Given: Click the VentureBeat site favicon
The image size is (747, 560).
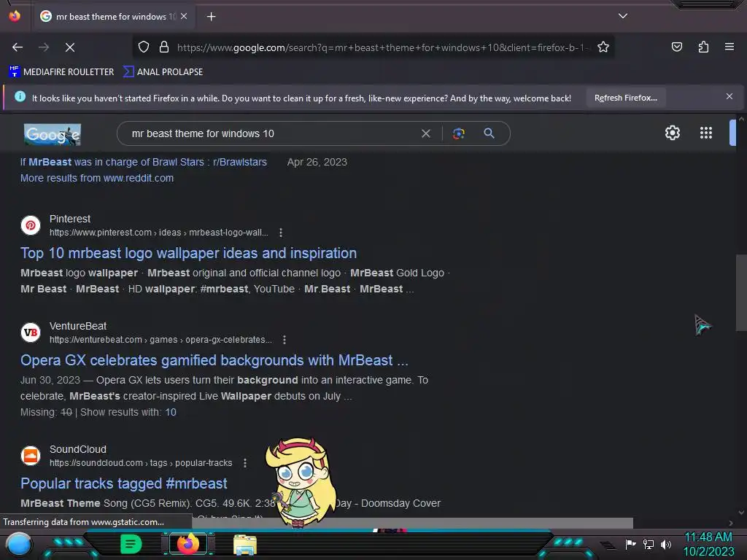Looking at the screenshot, I should pos(31,332).
